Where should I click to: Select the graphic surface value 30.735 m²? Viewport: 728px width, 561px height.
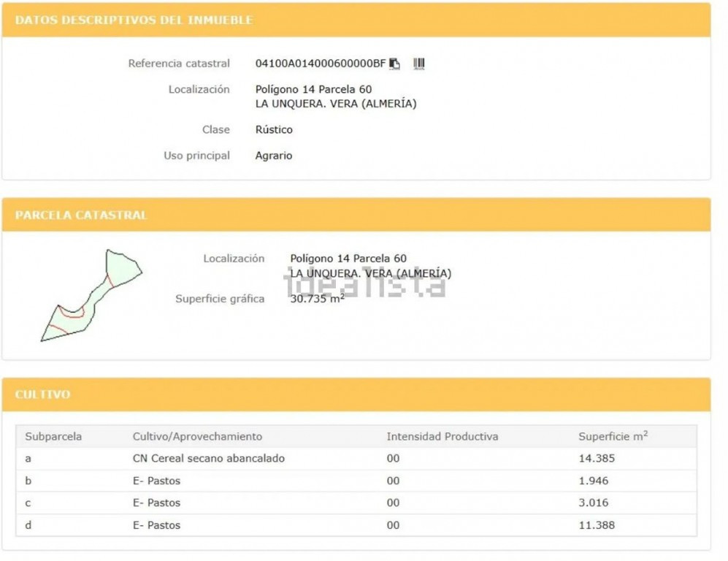[317, 298]
